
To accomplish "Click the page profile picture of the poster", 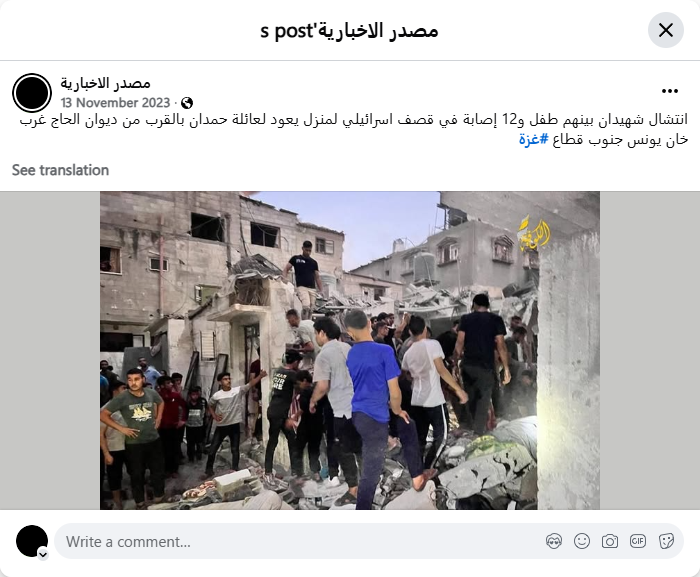I will pos(32,93).
